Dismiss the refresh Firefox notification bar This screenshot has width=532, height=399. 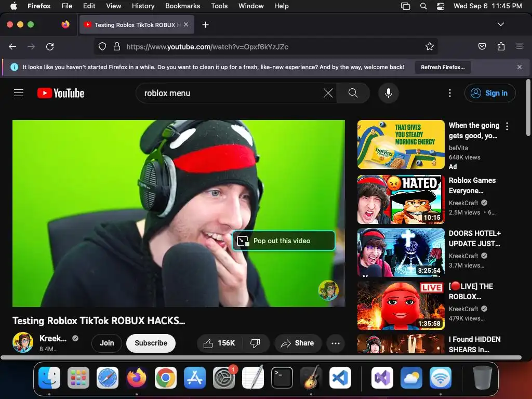tap(520, 67)
